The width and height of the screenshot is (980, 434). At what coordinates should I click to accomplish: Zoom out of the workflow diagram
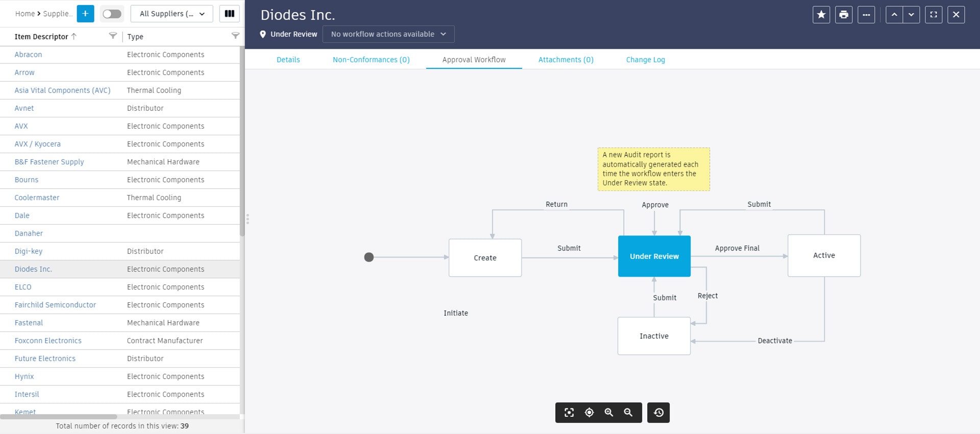pyautogui.click(x=628, y=413)
